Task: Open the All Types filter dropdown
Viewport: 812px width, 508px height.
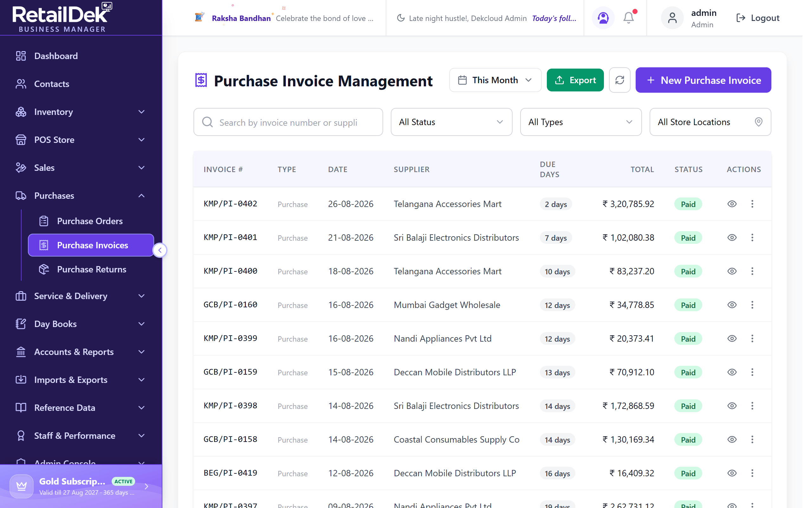Action: [580, 122]
